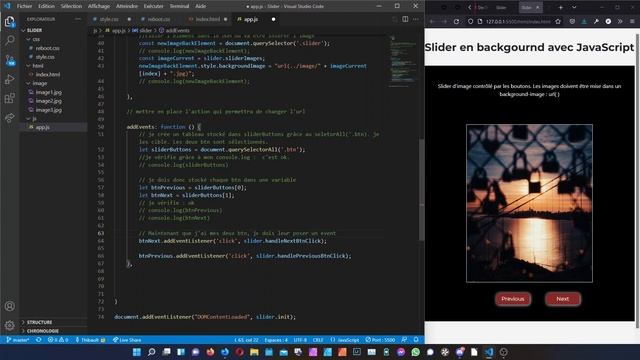Click the split editor icon
The image size is (640, 360).
point(405,19)
